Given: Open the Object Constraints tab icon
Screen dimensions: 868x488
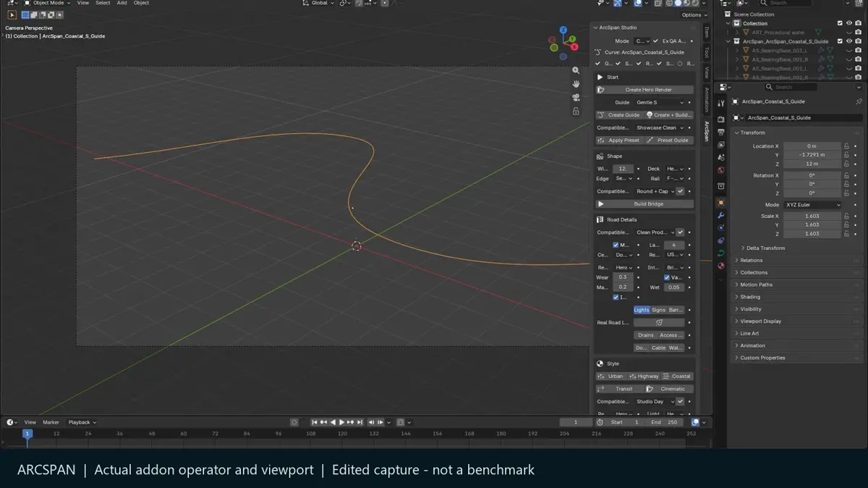Looking at the screenshot, I should click(x=720, y=240).
